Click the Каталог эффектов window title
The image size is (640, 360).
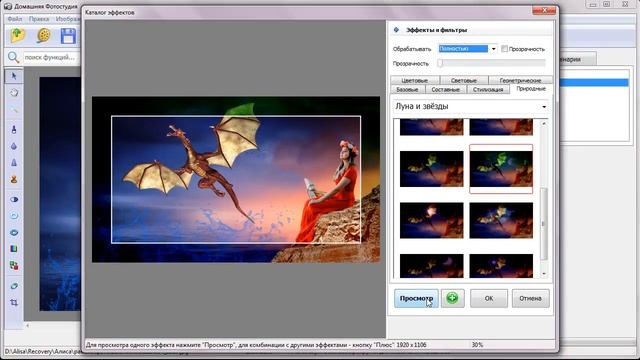109,13
